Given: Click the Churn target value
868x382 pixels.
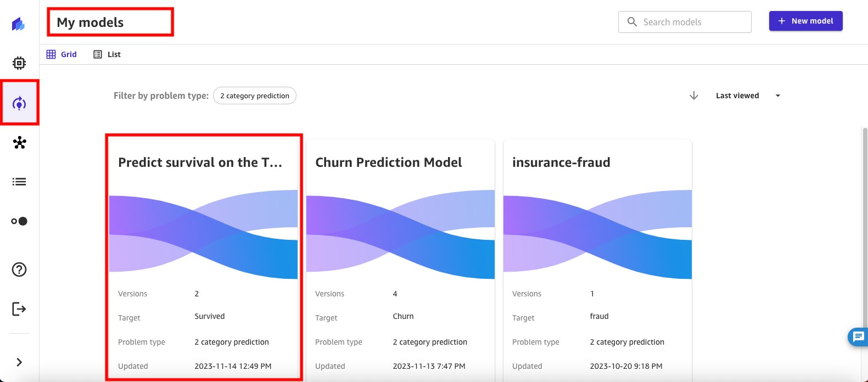Looking at the screenshot, I should pyautogui.click(x=404, y=316).
